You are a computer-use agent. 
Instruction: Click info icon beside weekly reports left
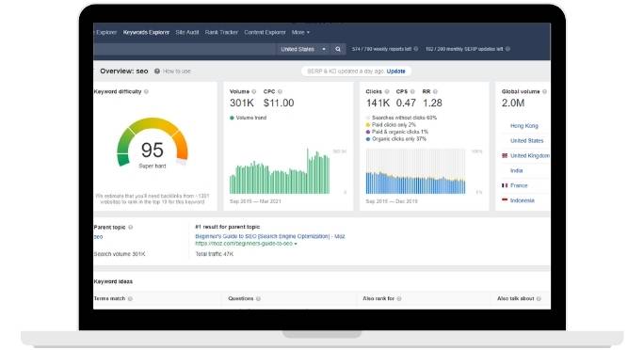tap(416, 49)
